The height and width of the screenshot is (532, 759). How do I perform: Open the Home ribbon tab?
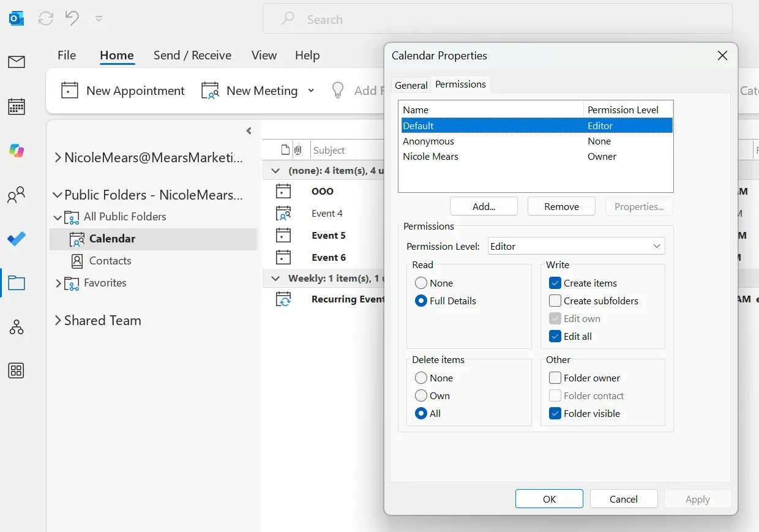[117, 55]
